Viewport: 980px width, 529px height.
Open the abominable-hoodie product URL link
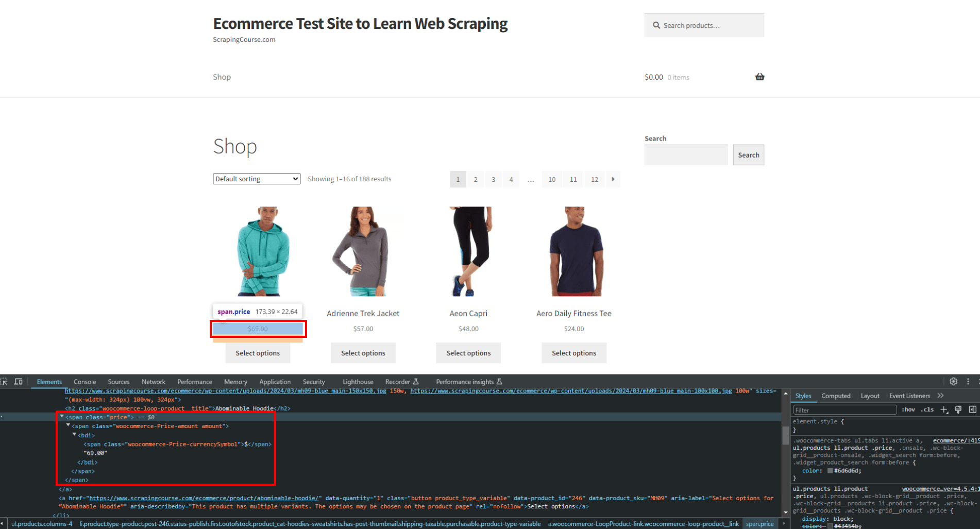pyautogui.click(x=204, y=498)
